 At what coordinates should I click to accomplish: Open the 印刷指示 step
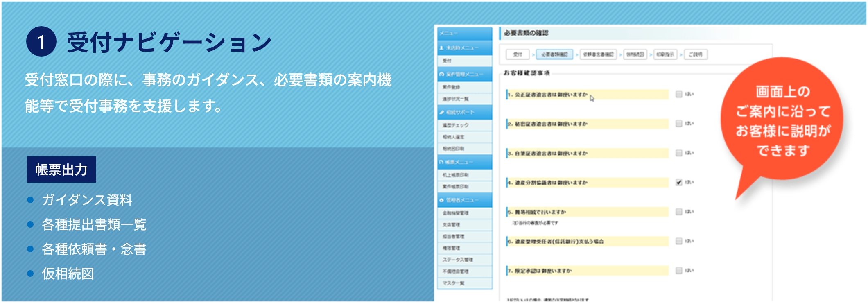[x=665, y=54]
